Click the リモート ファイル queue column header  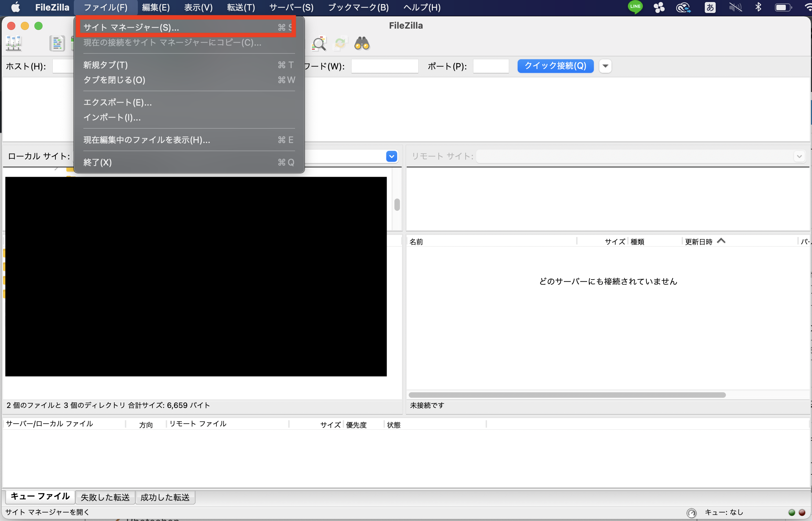(x=228, y=424)
